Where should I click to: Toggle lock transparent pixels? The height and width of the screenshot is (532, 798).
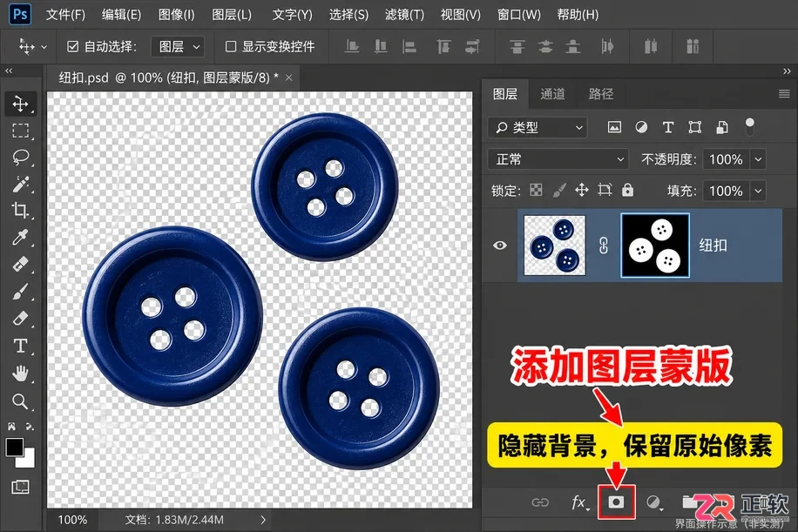tap(536, 190)
